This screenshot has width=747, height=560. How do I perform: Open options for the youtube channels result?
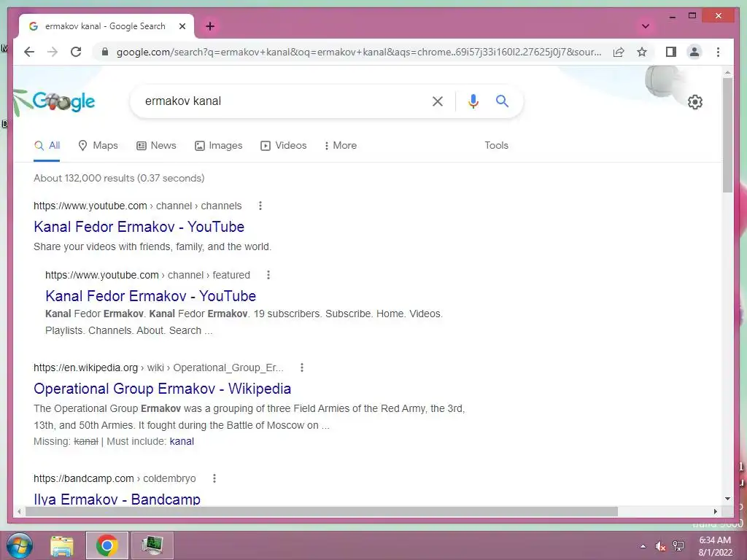(x=260, y=206)
